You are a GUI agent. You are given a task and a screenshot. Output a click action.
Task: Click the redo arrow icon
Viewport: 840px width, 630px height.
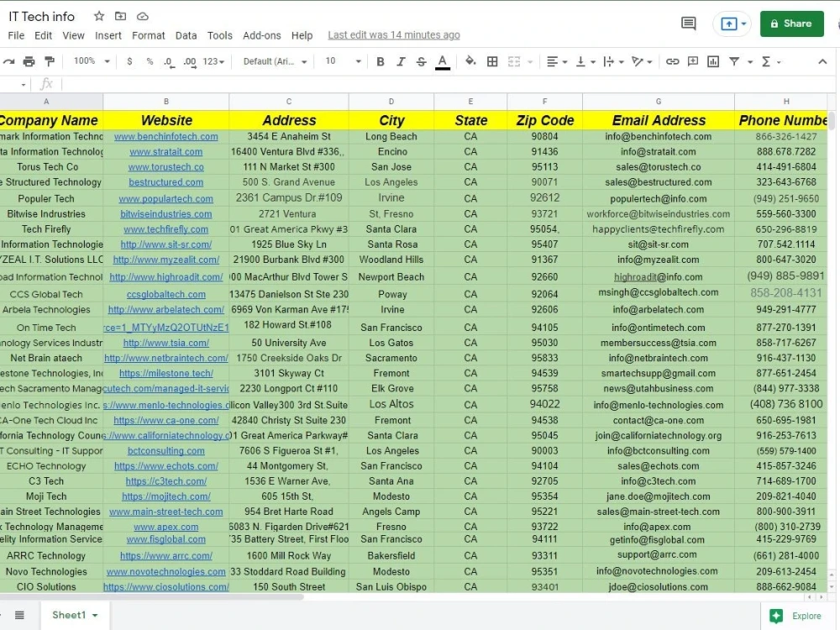[8, 61]
